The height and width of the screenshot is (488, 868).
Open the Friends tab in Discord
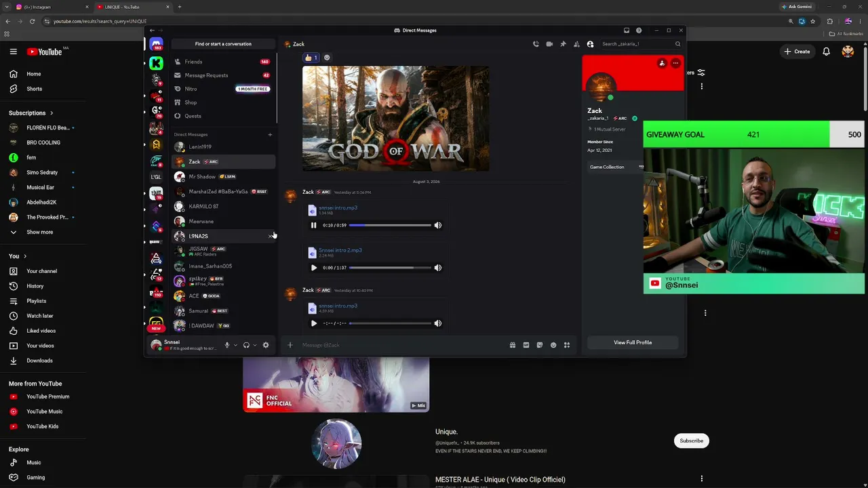tap(222, 62)
